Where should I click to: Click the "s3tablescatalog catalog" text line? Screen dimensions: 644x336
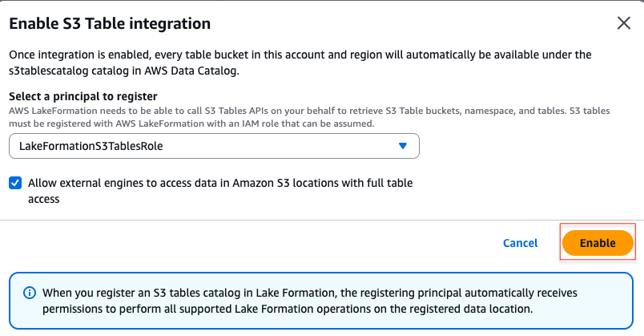[124, 71]
